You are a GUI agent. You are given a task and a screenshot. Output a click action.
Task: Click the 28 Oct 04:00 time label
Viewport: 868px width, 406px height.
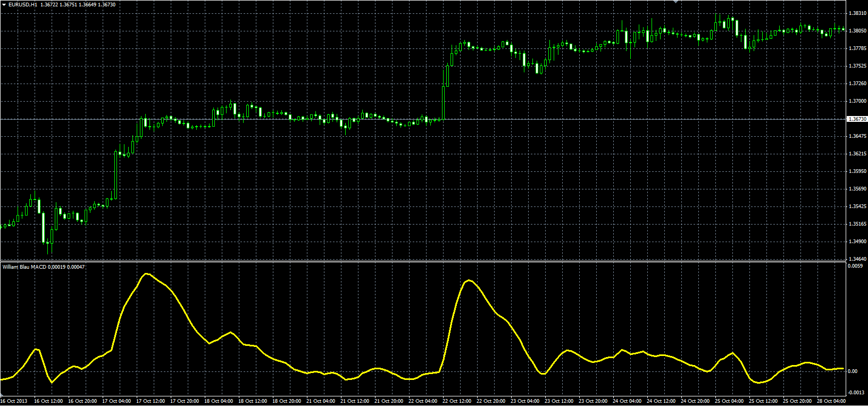(x=831, y=401)
